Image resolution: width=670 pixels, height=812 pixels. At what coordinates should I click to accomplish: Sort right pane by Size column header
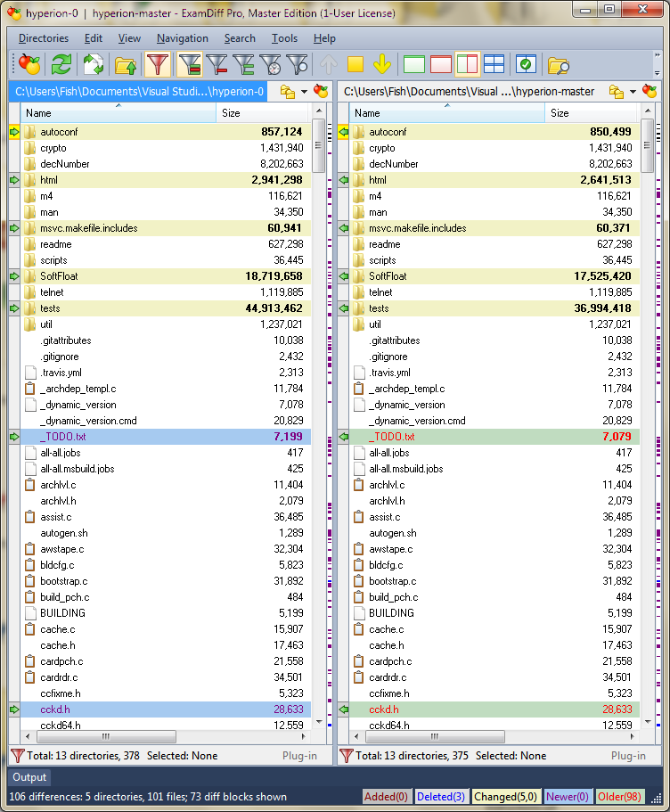pyautogui.click(x=591, y=113)
